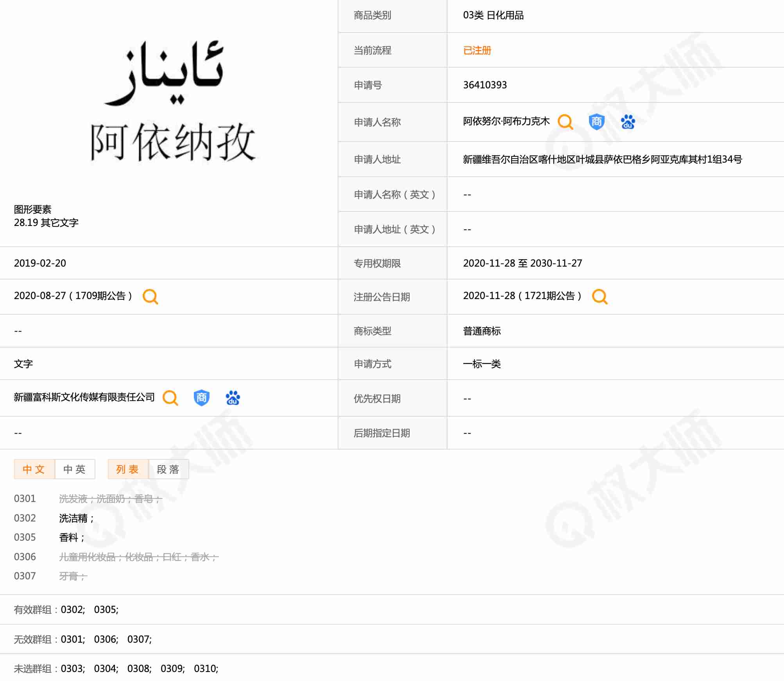Screen dimensions: 784x681
Task: Click blue 商 shield icon beside applicant name
Action: pyautogui.click(x=596, y=122)
